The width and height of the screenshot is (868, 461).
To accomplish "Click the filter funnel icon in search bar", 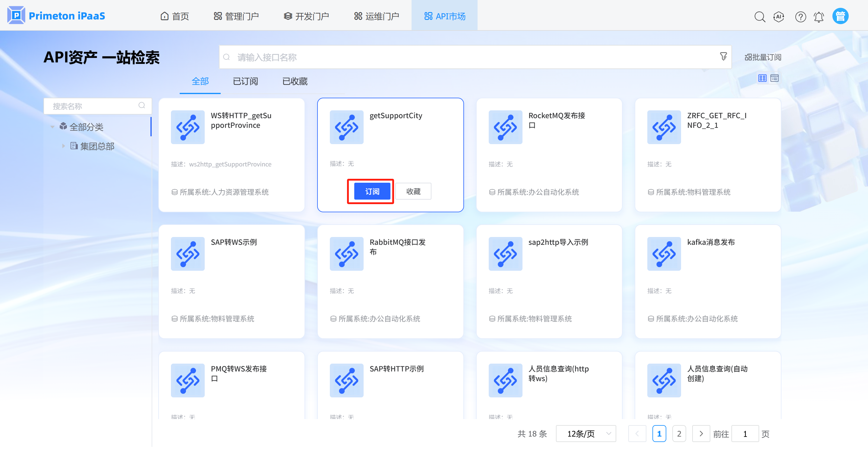I will pos(723,56).
